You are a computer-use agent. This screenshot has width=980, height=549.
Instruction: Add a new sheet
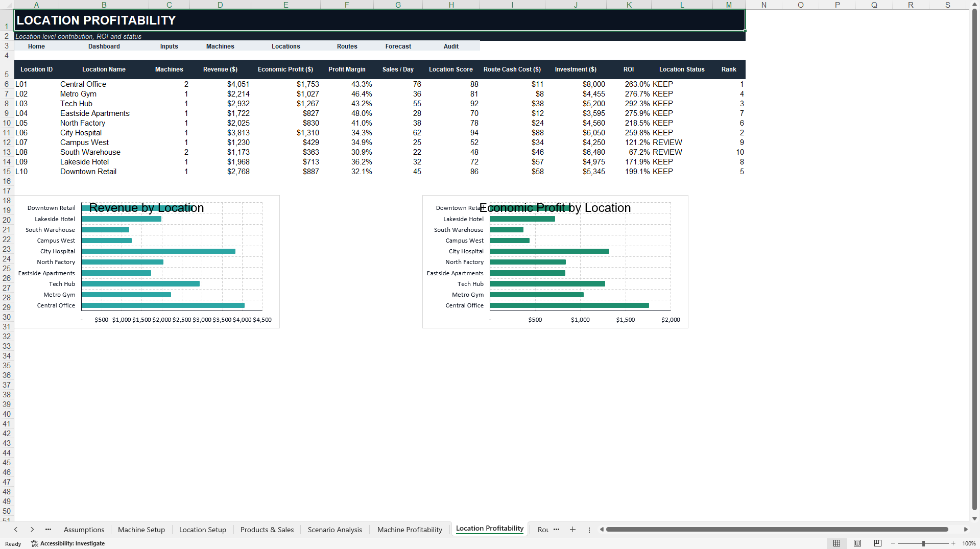572,530
